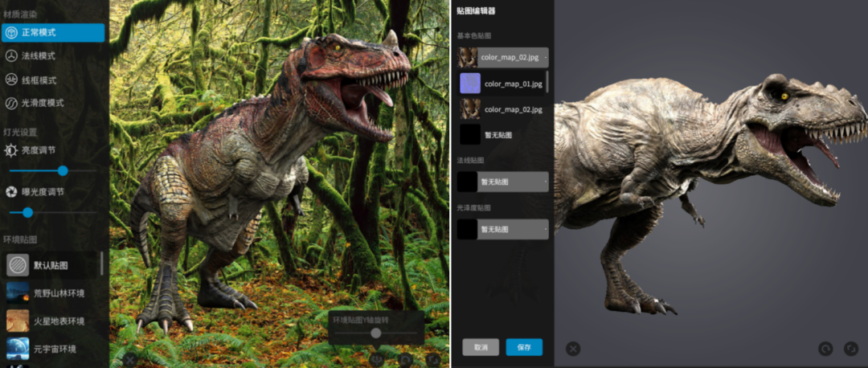The width and height of the screenshot is (868, 368).
Task: Click the 法线模式 axis icon
Action: click(11, 56)
